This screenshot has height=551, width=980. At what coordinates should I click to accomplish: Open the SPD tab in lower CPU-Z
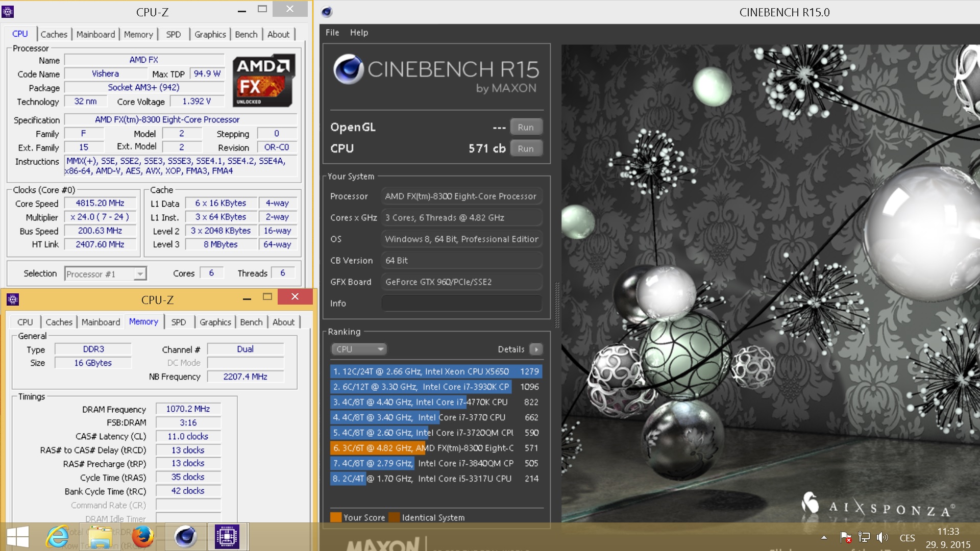(178, 322)
